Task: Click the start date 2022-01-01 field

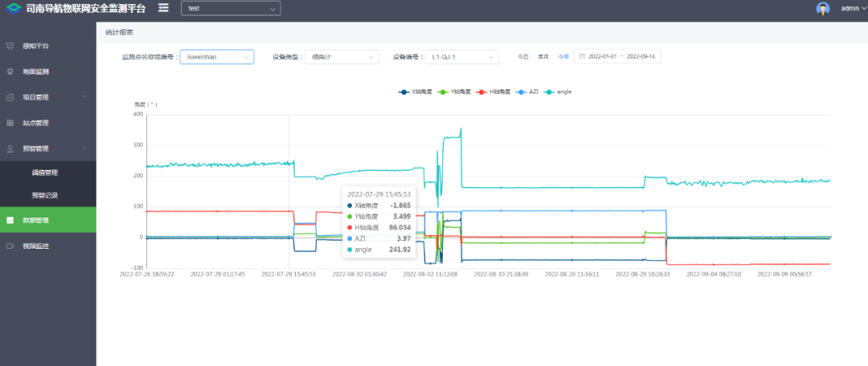Action: (x=602, y=57)
